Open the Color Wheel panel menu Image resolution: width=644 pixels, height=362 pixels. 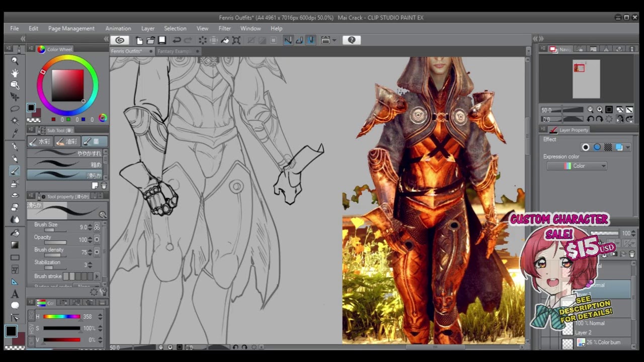pyautogui.click(x=31, y=49)
